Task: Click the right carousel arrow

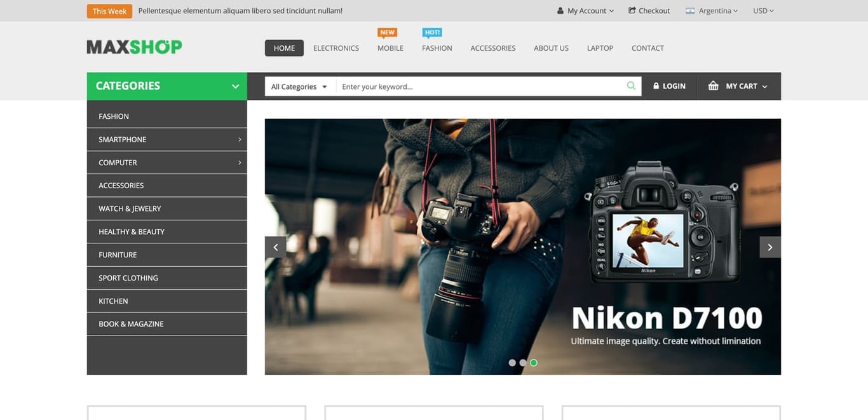Action: click(770, 247)
